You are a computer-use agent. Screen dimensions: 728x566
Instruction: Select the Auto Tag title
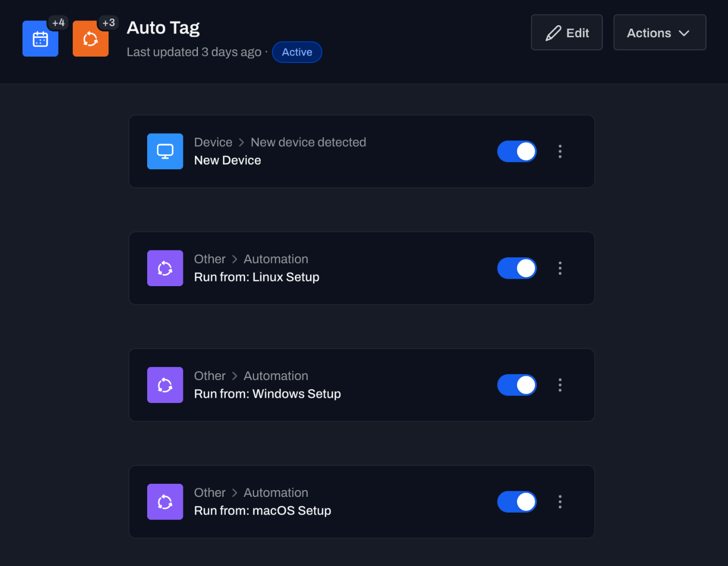click(163, 28)
